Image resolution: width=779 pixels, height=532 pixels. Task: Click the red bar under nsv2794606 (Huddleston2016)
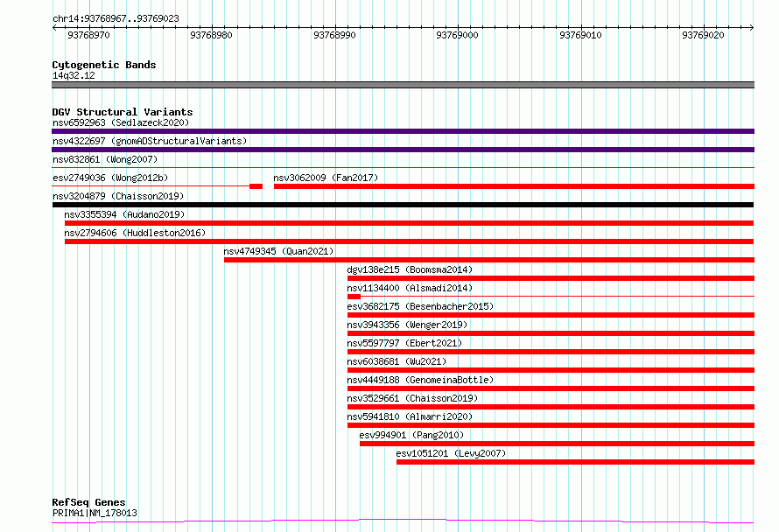409,241
